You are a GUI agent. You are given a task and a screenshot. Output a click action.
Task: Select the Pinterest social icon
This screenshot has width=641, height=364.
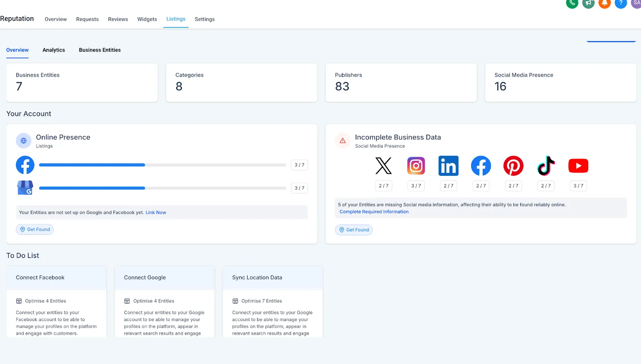coord(513,166)
